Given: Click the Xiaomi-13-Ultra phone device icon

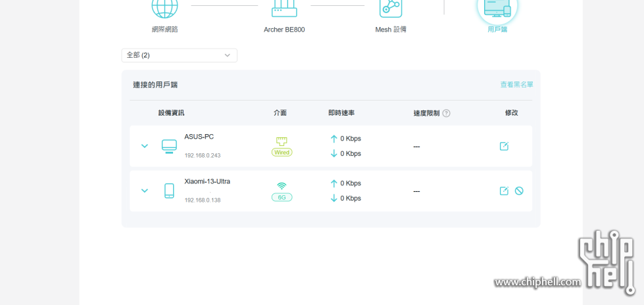Looking at the screenshot, I should 169,191.
